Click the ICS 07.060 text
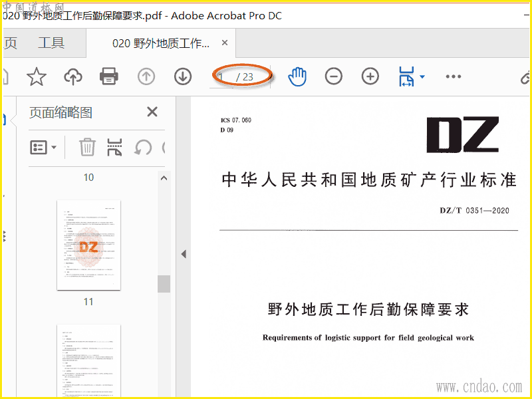 click(x=236, y=120)
